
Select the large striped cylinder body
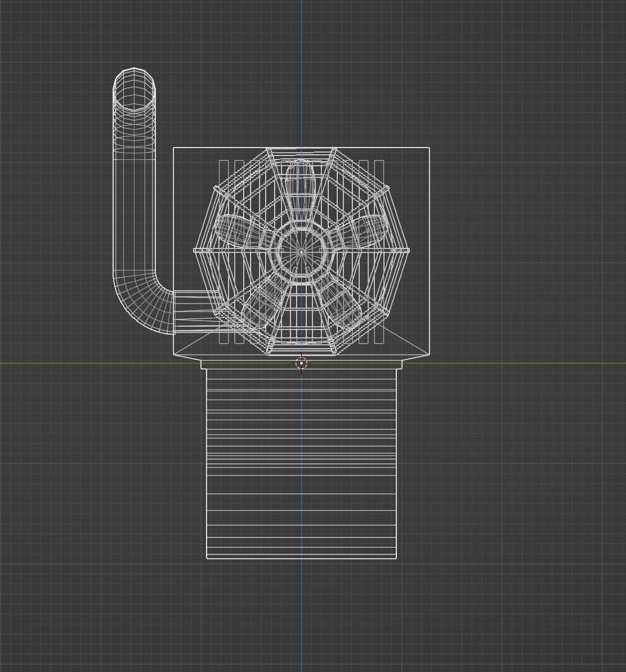pyautogui.click(x=301, y=464)
